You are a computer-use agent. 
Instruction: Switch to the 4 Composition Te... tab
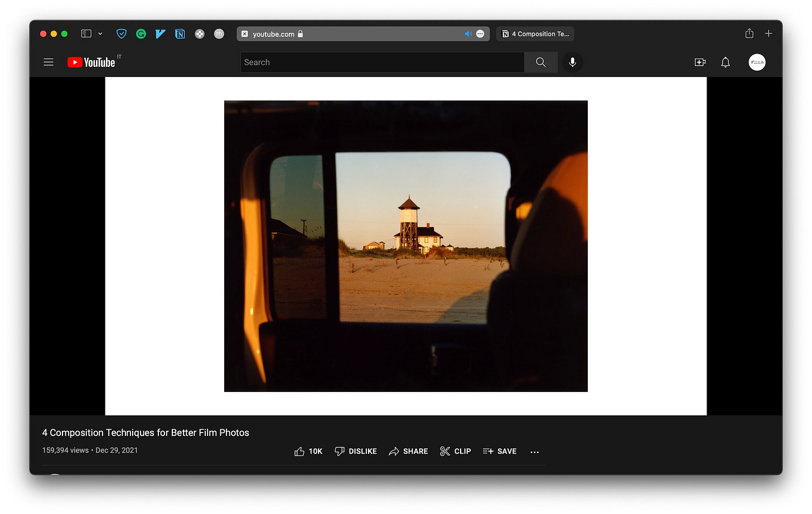(535, 34)
